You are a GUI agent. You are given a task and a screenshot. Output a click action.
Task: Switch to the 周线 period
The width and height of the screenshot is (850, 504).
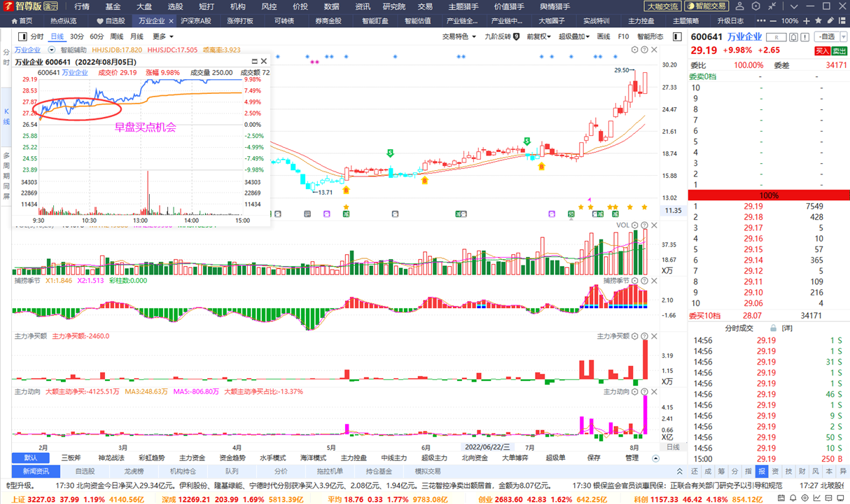(117, 36)
